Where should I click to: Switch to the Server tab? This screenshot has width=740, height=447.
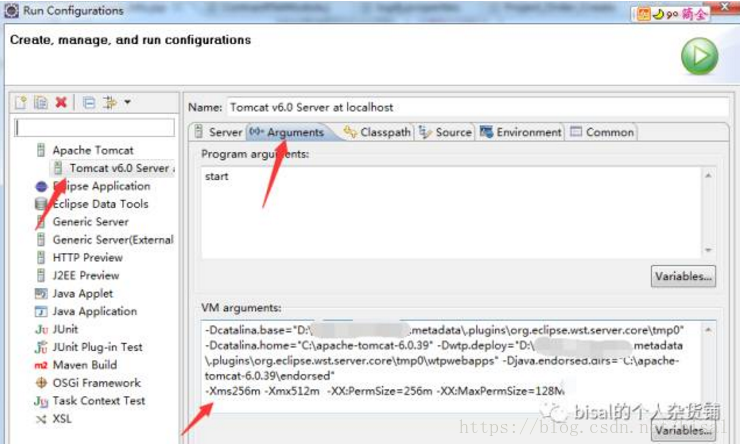pos(218,132)
